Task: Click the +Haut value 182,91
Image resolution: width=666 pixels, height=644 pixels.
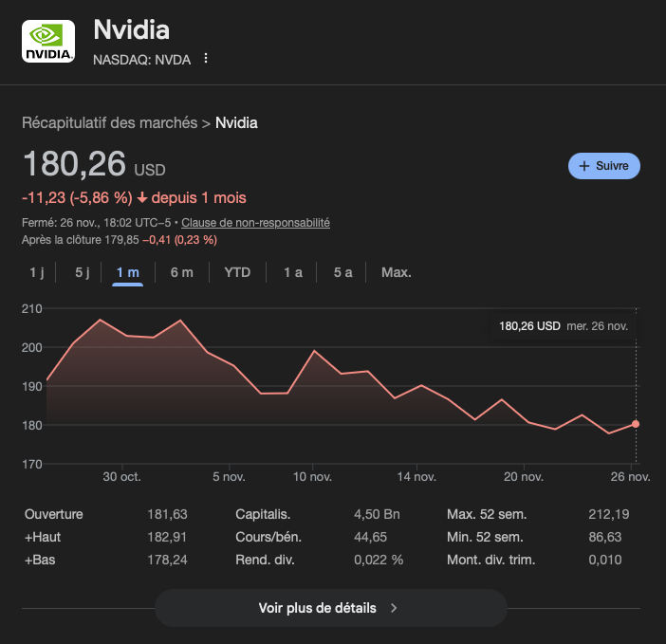Action: [x=167, y=537]
